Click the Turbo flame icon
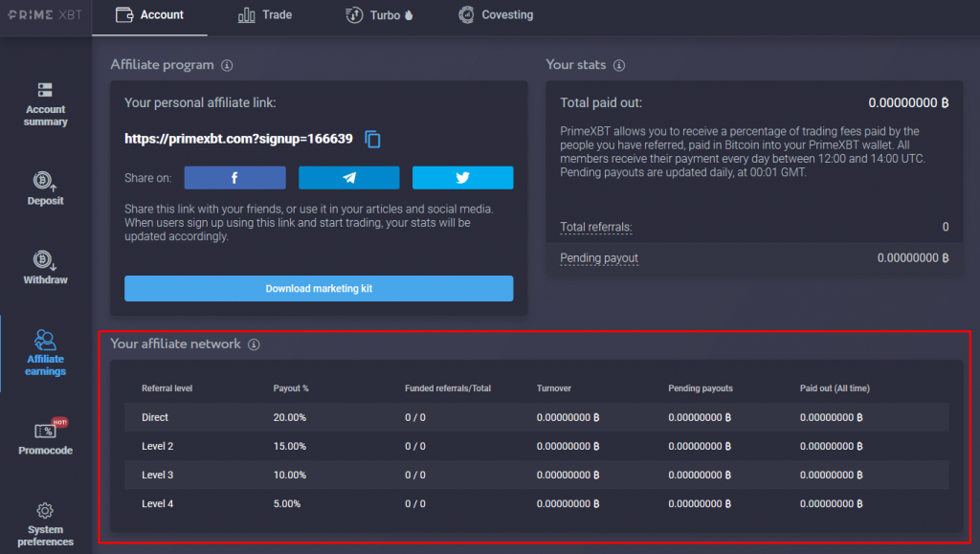This screenshot has height=554, width=980. coord(409,15)
